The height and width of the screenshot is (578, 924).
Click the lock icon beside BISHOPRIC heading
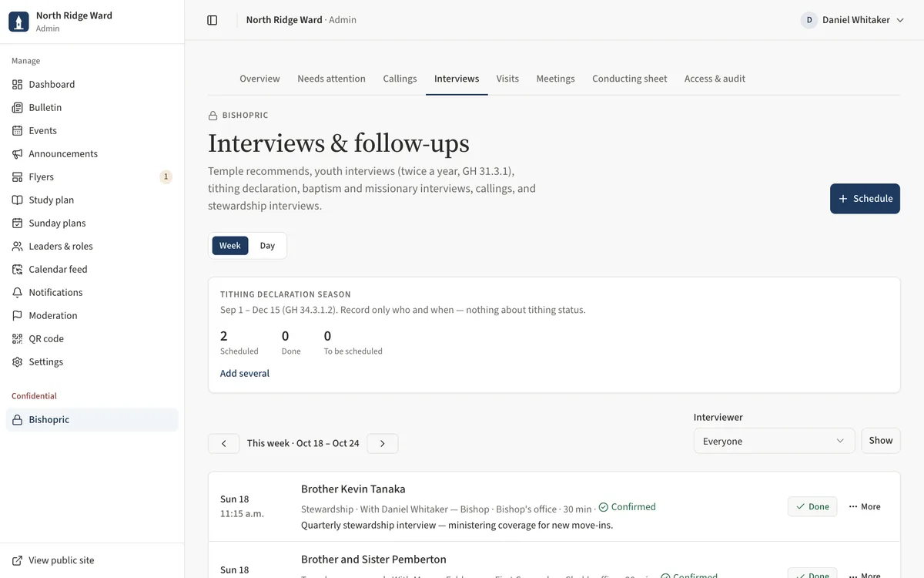pos(213,116)
